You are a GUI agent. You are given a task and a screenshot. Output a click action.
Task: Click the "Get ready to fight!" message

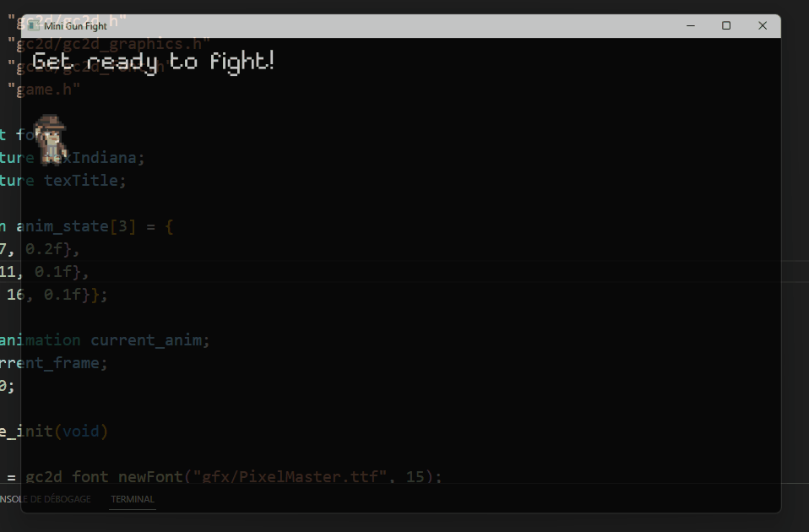click(154, 62)
